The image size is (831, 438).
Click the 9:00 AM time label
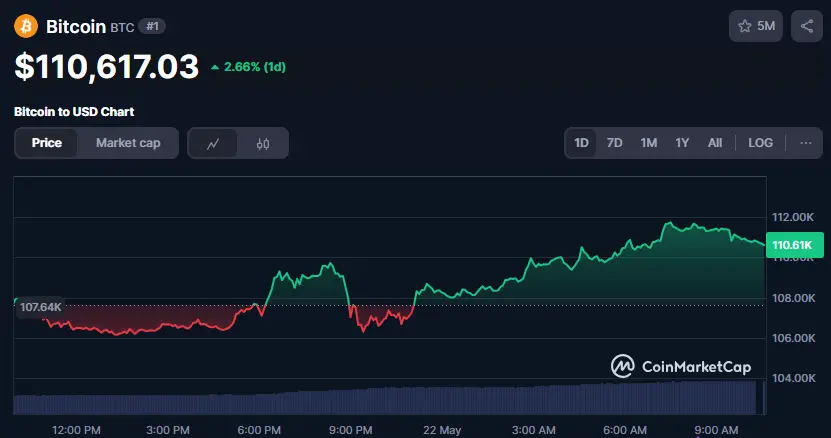click(x=716, y=430)
